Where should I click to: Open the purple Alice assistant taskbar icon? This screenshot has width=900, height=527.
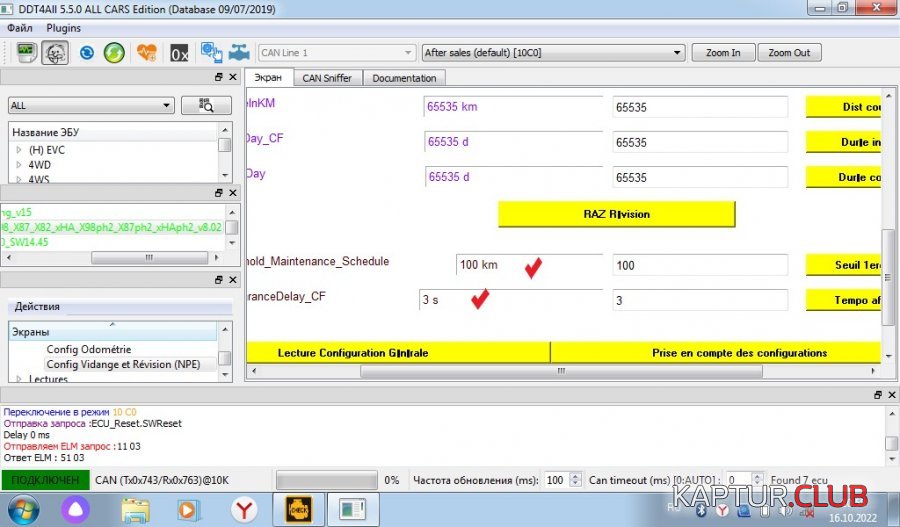point(76,510)
